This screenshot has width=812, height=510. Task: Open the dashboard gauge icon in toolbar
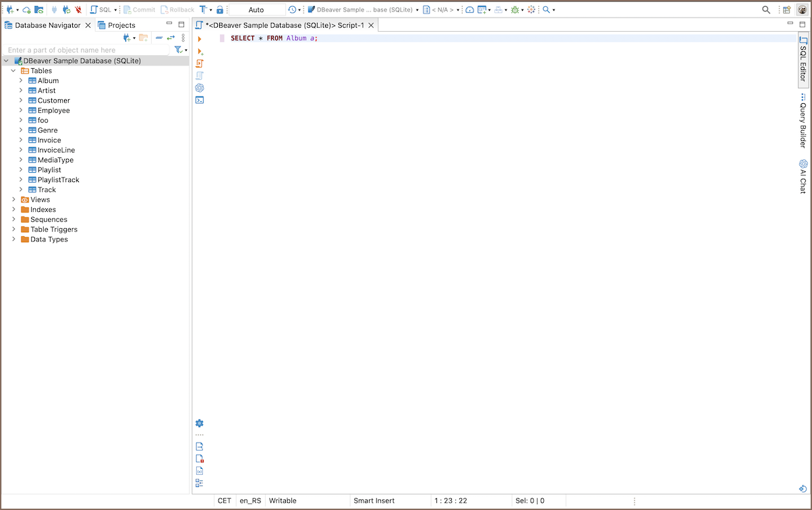pos(469,10)
